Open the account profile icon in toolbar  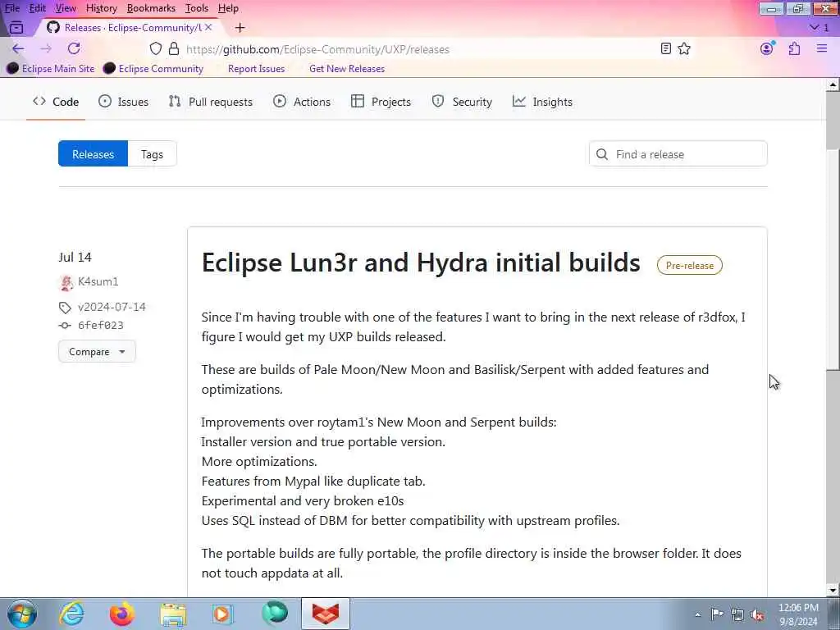(x=767, y=48)
